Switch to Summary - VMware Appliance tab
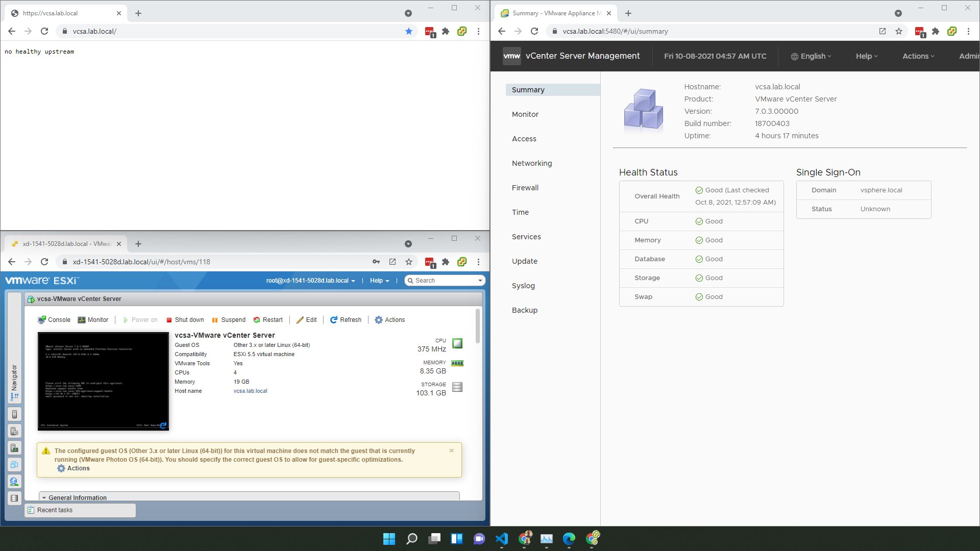Image resolution: width=980 pixels, height=551 pixels. (x=556, y=13)
